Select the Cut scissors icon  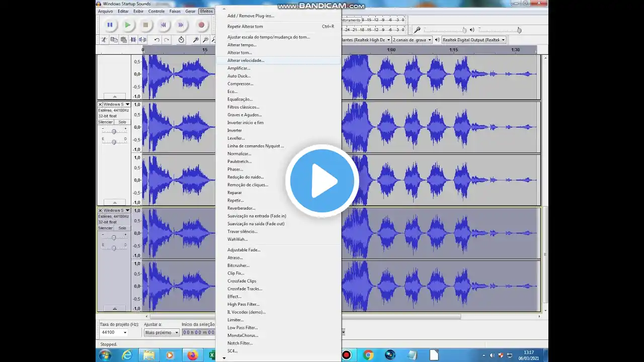pyautogui.click(x=104, y=40)
